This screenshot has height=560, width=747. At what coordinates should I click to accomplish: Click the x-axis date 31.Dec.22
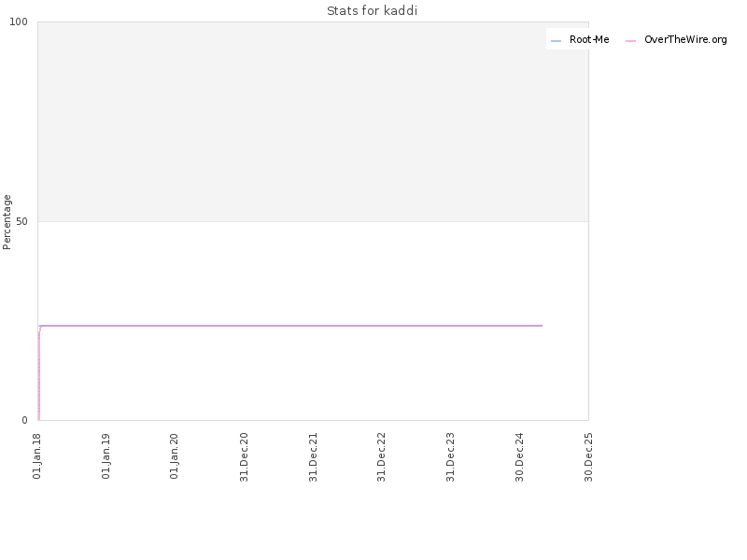coord(382,457)
